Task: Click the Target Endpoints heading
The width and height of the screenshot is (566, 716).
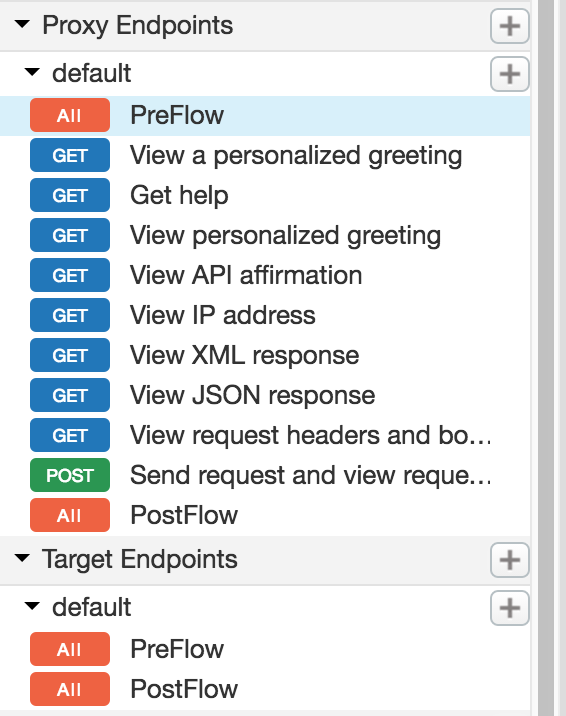Action: coord(140,559)
